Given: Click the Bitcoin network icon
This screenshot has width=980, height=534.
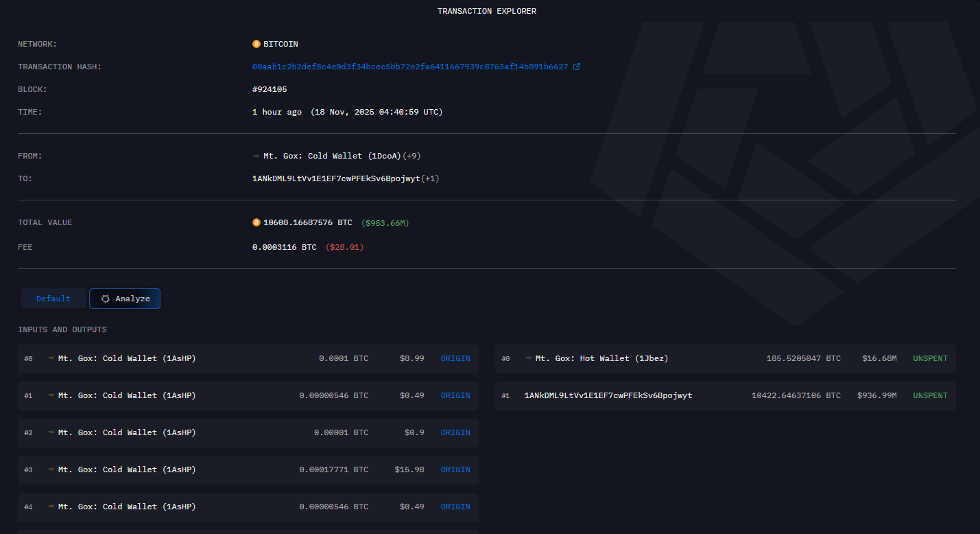Looking at the screenshot, I should (x=256, y=43).
